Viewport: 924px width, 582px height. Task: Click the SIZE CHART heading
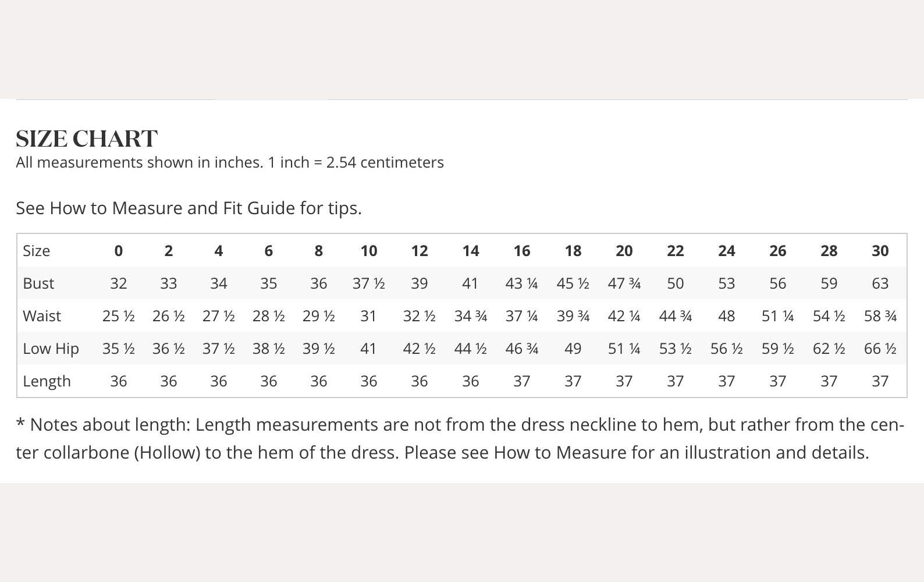[87, 139]
